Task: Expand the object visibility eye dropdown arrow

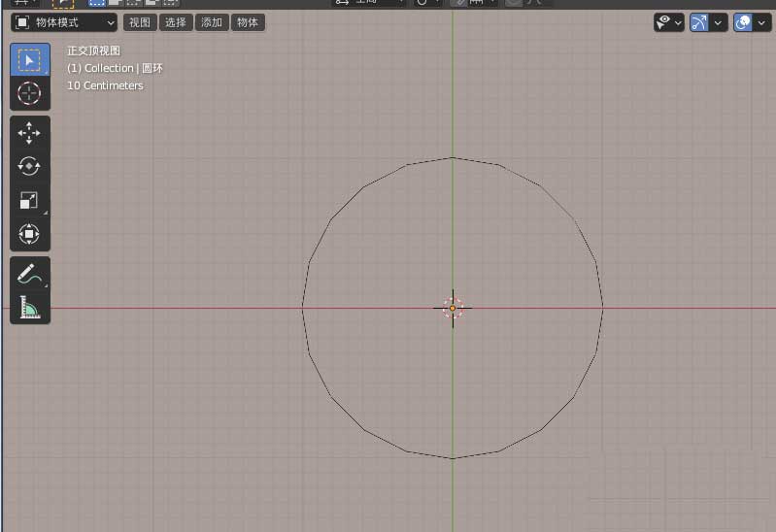Action: pyautogui.click(x=677, y=22)
